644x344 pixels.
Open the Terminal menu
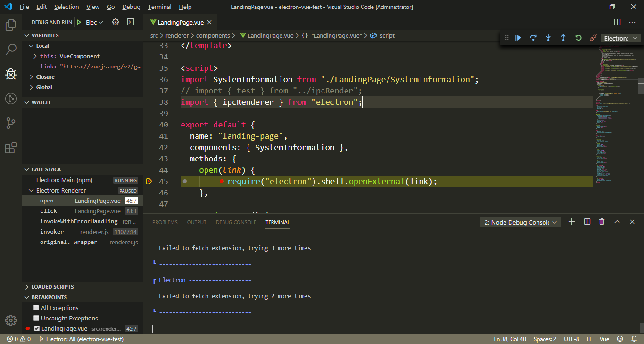[159, 7]
